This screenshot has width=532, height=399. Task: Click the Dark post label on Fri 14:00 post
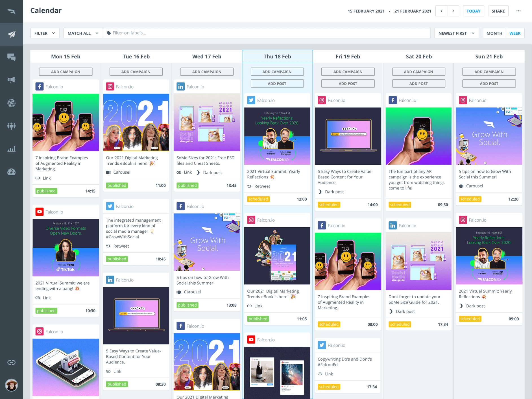pos(334,192)
